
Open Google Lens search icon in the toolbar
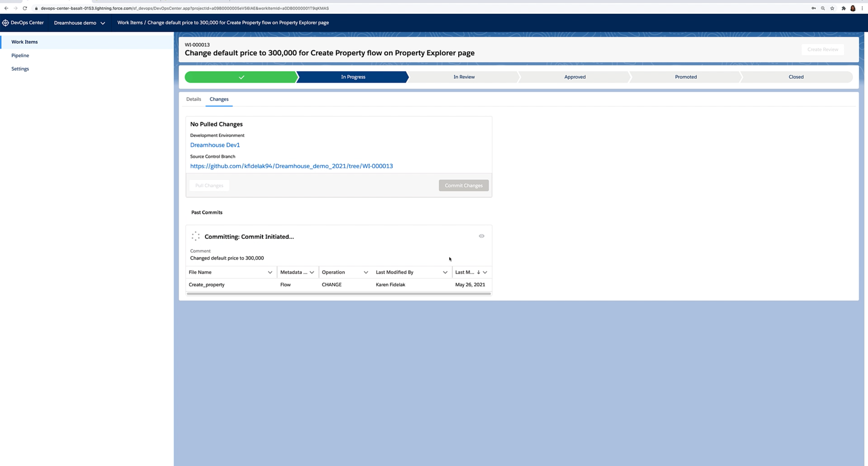pyautogui.click(x=823, y=8)
